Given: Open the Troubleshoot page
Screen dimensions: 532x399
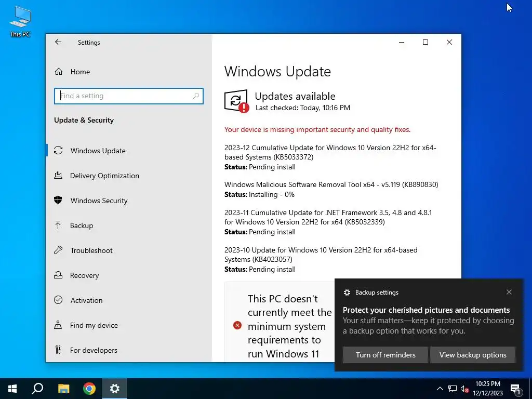Looking at the screenshot, I should (91, 250).
